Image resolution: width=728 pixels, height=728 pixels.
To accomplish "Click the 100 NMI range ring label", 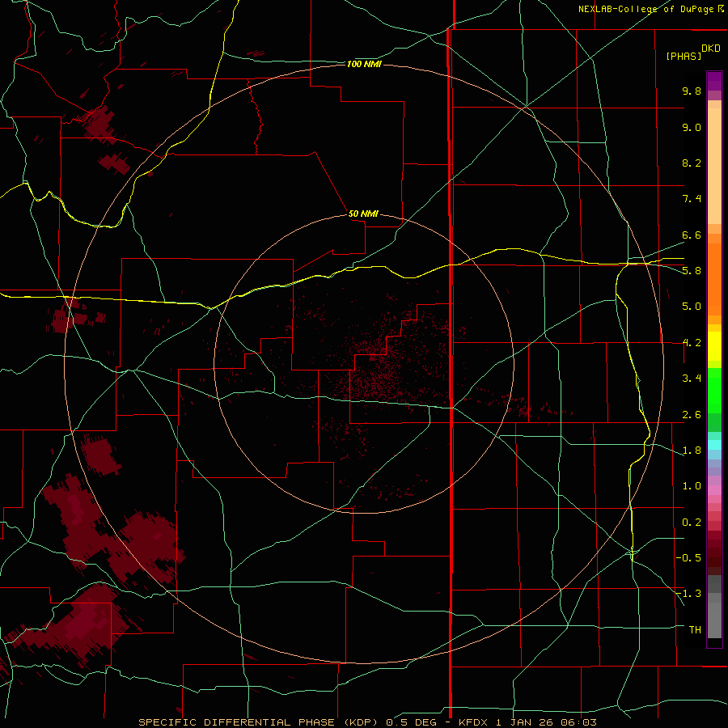I will click(364, 64).
